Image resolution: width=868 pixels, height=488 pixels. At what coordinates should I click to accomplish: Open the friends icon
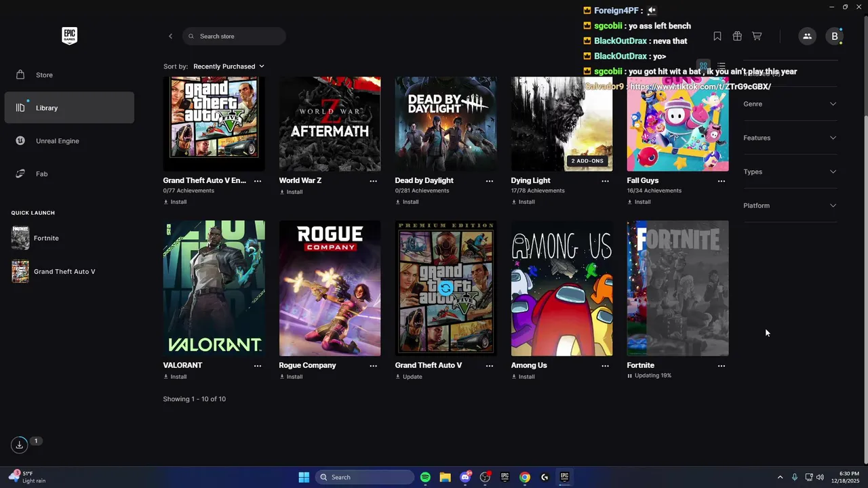[807, 36]
